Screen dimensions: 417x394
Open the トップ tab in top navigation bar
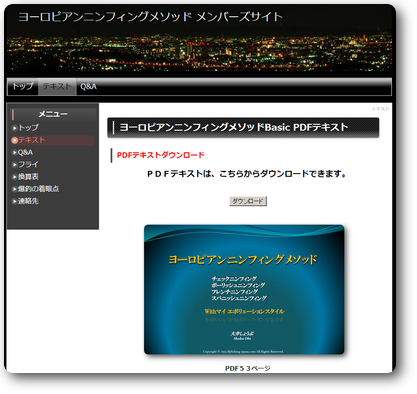point(23,87)
